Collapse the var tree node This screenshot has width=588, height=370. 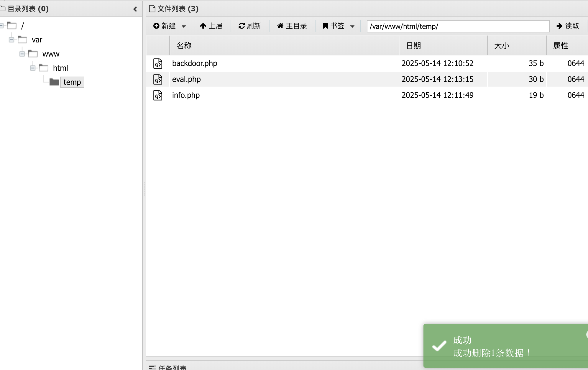pyautogui.click(x=12, y=40)
